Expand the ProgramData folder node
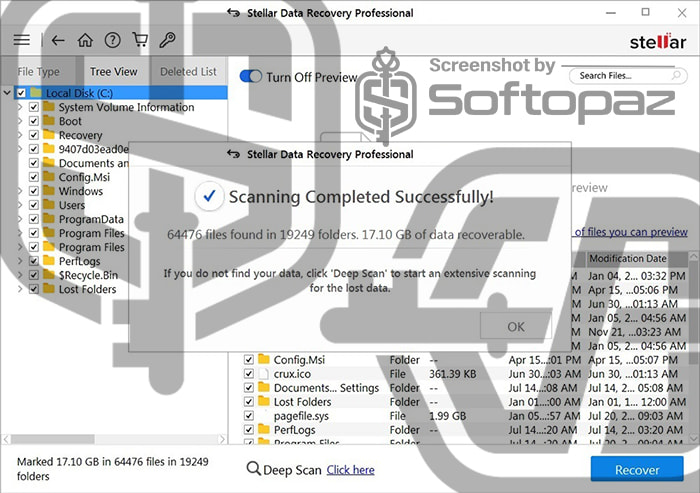 pos(20,219)
